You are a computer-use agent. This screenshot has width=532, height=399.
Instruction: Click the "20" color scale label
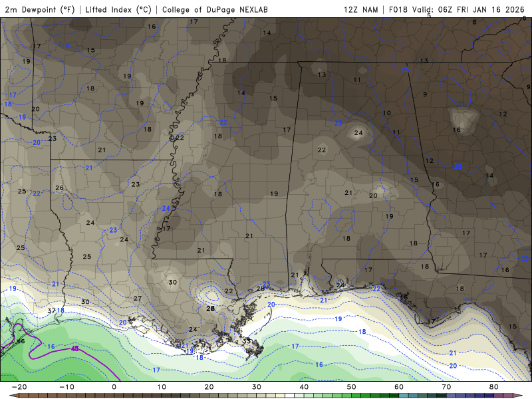[x=209, y=387]
